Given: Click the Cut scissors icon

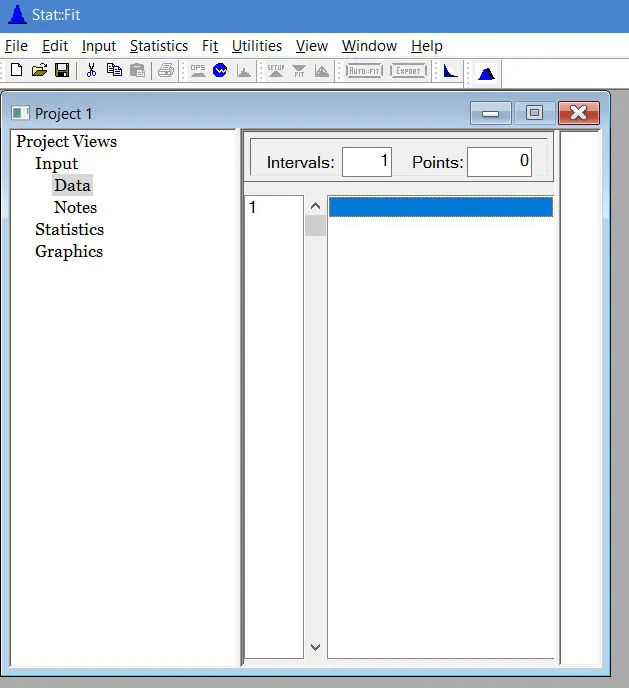Looking at the screenshot, I should coord(91,70).
